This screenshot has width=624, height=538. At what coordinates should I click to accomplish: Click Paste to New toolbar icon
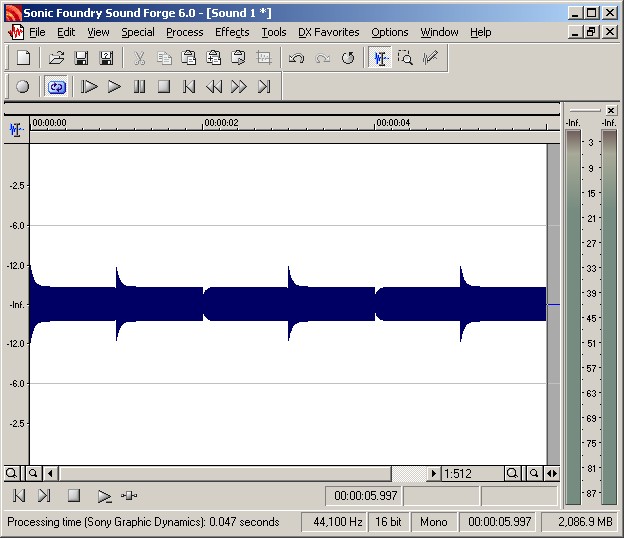coord(238,58)
